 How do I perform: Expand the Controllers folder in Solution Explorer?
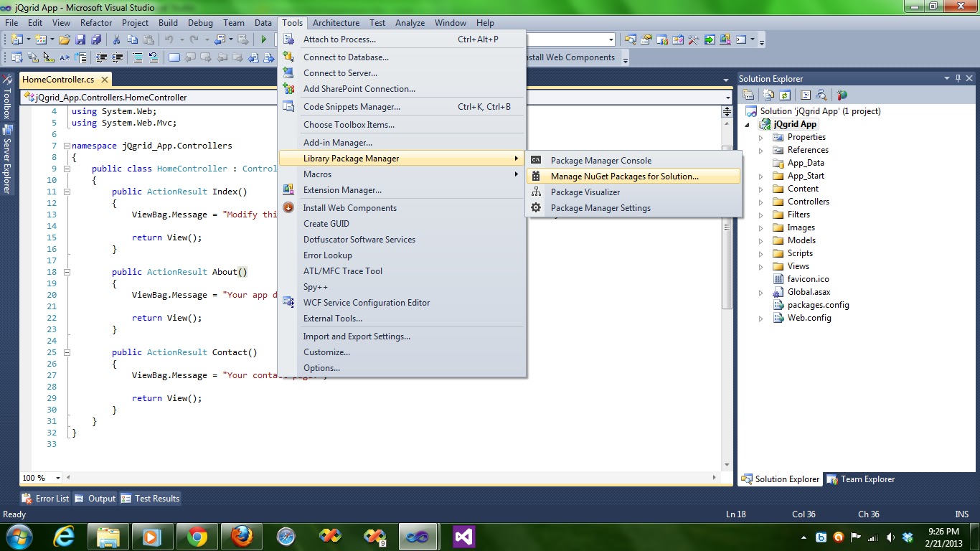click(760, 201)
